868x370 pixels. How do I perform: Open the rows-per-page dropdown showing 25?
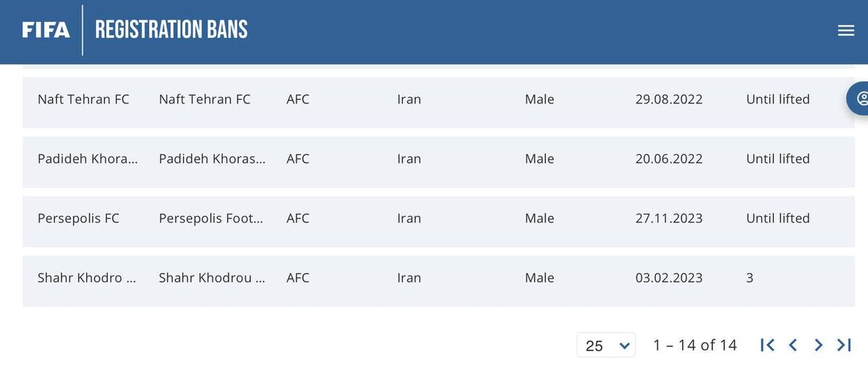click(606, 345)
